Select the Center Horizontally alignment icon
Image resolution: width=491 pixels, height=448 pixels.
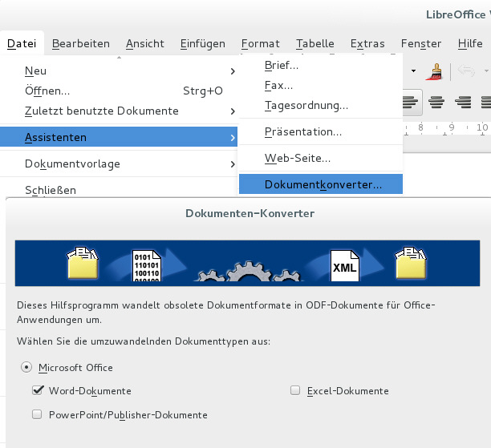[437, 102]
